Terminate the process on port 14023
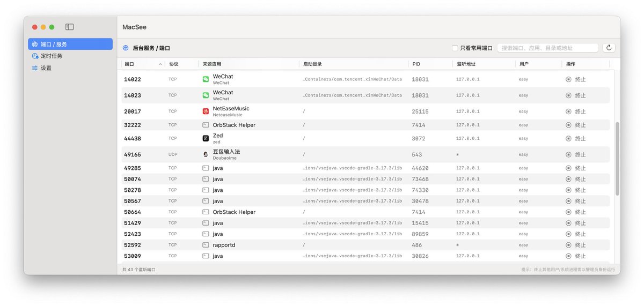 click(575, 95)
